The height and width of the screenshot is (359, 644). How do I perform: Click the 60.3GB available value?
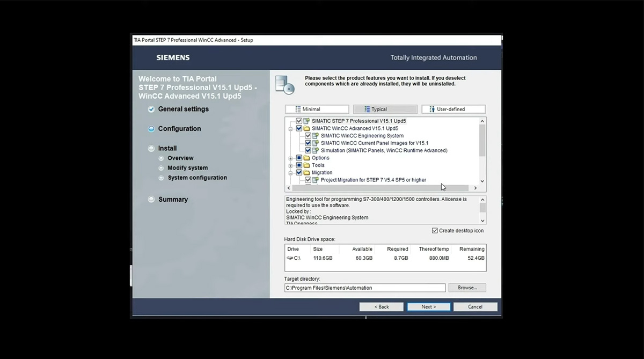point(364,258)
